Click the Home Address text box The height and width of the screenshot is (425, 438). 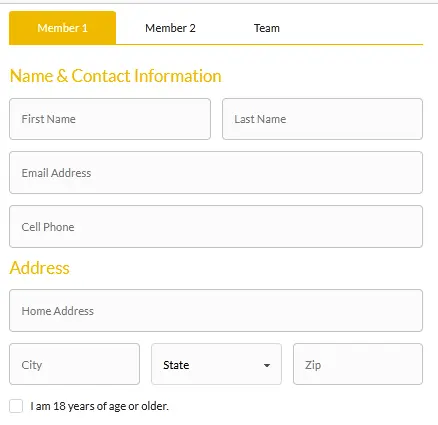(x=216, y=311)
